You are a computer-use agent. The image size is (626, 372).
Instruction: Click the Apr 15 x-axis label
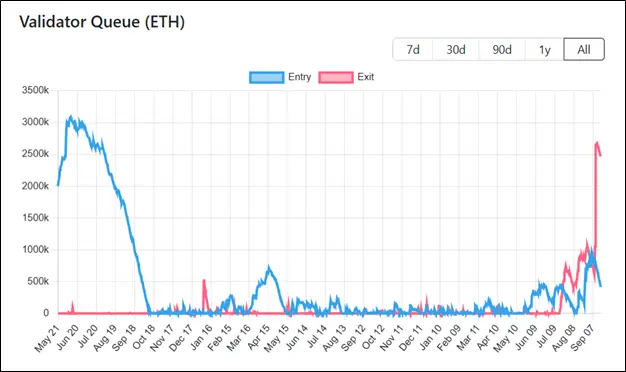click(258, 338)
